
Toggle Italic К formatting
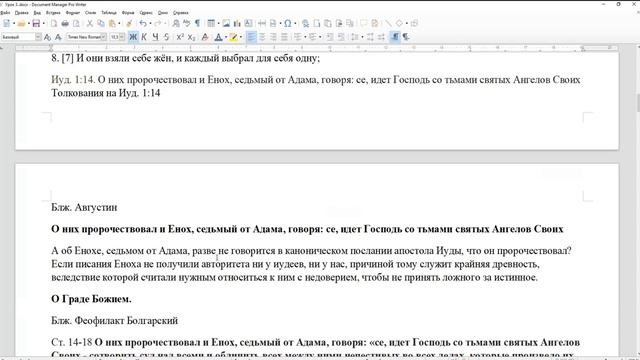click(144, 37)
